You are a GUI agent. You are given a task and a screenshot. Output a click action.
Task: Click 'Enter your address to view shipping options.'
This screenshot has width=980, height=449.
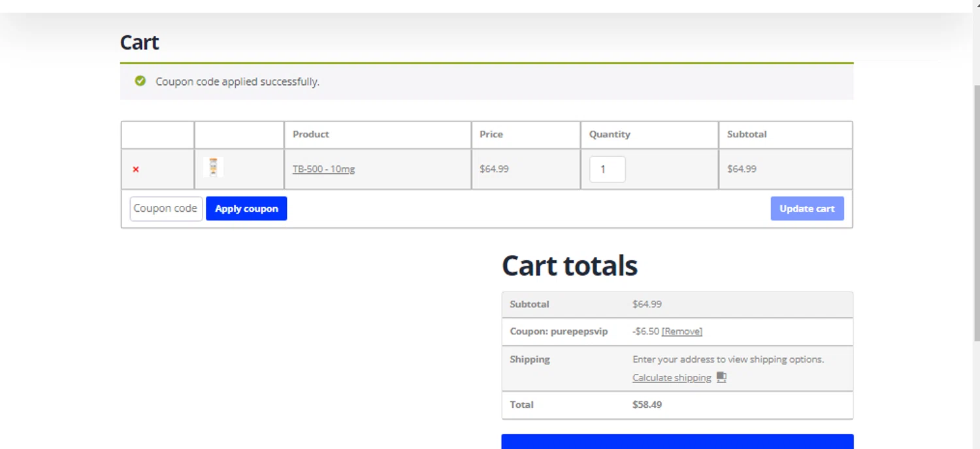pyautogui.click(x=728, y=359)
